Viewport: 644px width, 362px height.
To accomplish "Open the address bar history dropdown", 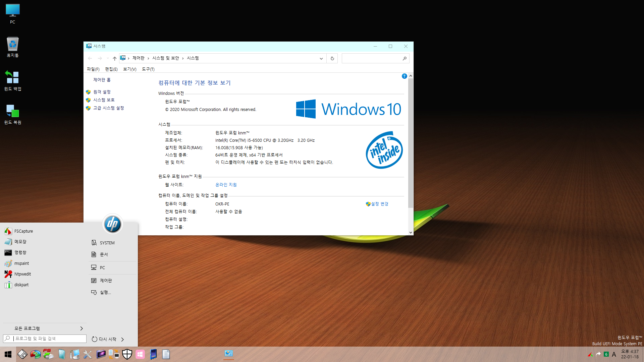I will pyautogui.click(x=321, y=58).
